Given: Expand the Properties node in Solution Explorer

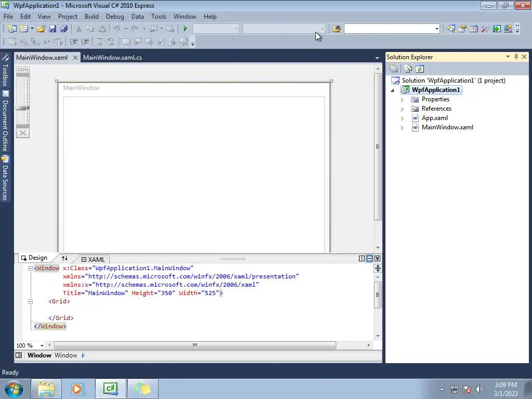Looking at the screenshot, I should pyautogui.click(x=403, y=100).
